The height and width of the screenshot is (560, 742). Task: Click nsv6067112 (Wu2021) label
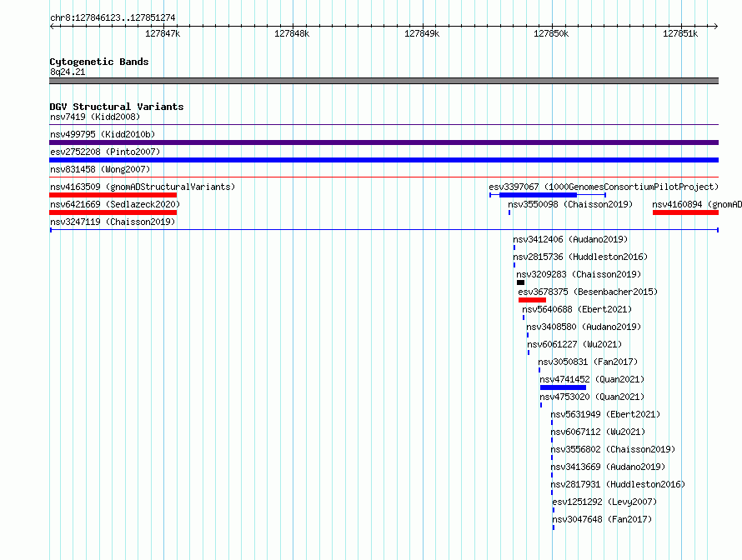click(598, 432)
